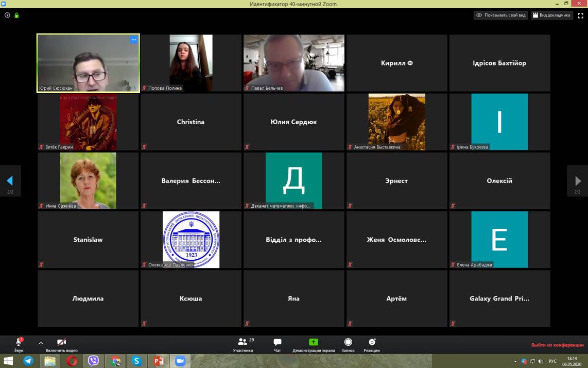
Task: Go to the previous page with left arrow
Action: click(10, 181)
